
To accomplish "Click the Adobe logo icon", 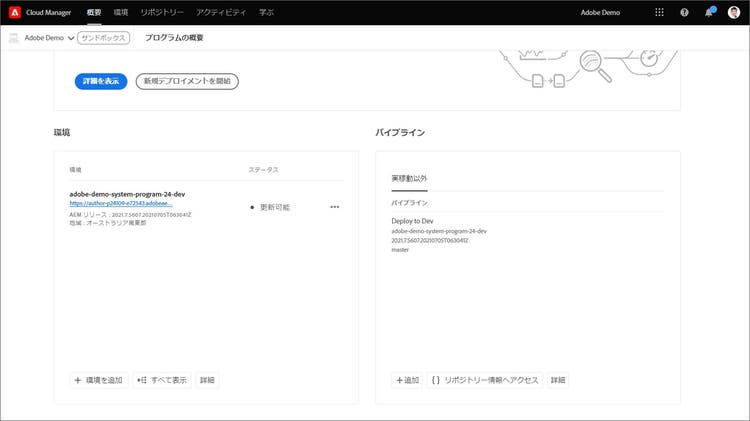I will [x=15, y=12].
